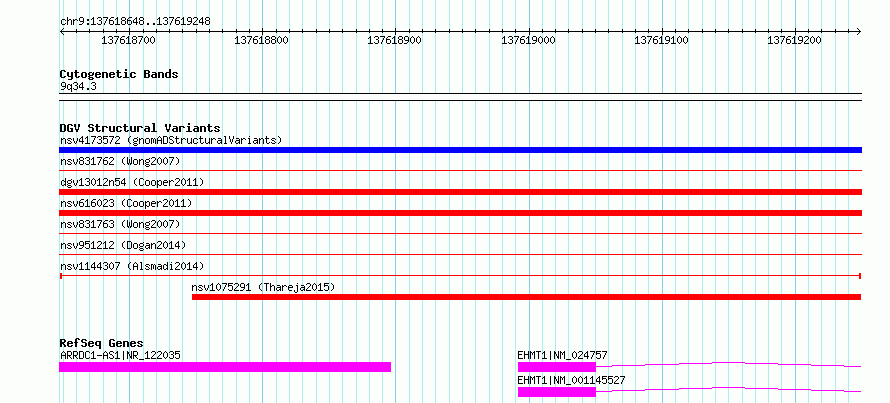890x403 pixels.
Task: Click ruler coordinate 137618700
Action: coord(128,40)
